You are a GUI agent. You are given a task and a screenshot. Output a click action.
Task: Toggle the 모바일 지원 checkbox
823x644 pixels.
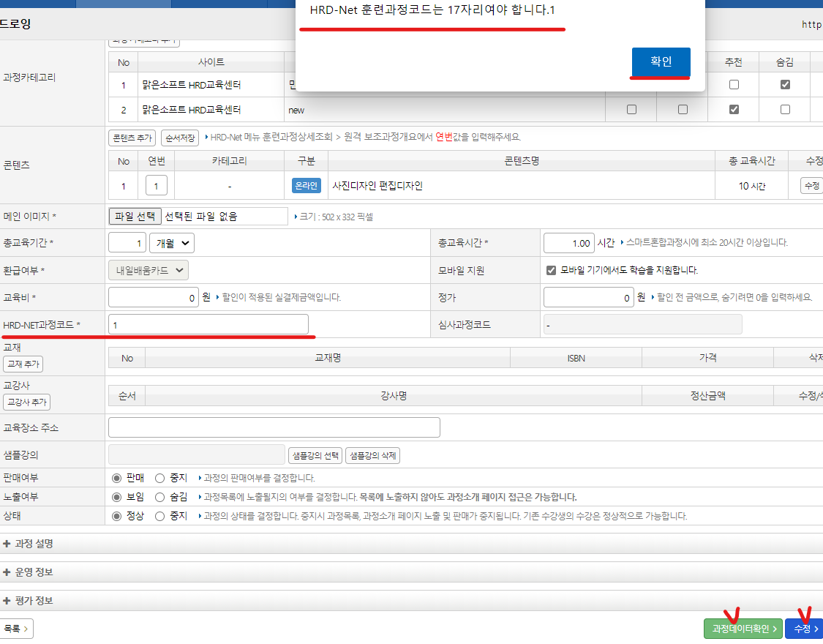click(x=552, y=270)
